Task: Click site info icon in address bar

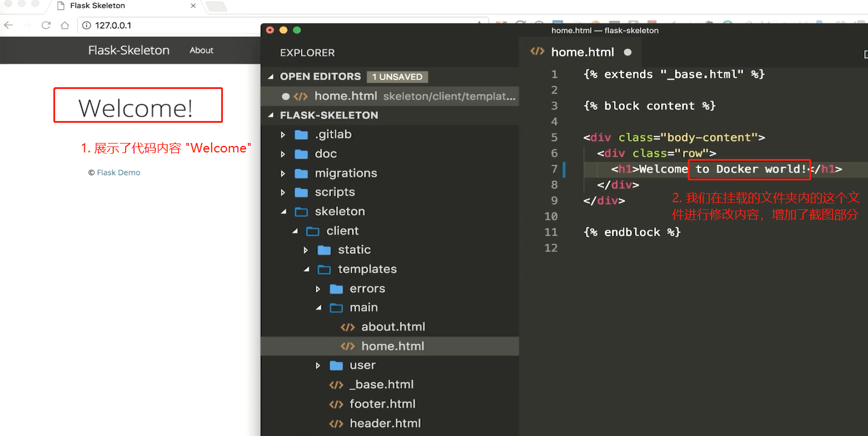Action: pyautogui.click(x=87, y=26)
